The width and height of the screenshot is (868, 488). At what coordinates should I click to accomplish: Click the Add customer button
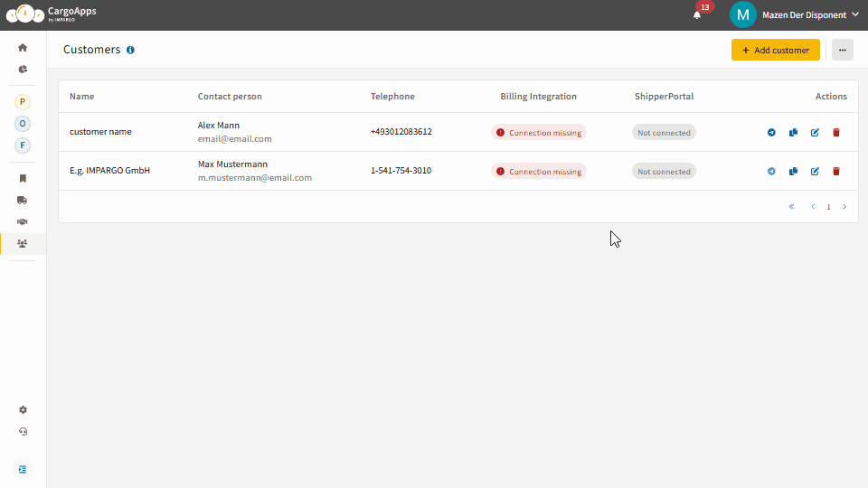776,50
